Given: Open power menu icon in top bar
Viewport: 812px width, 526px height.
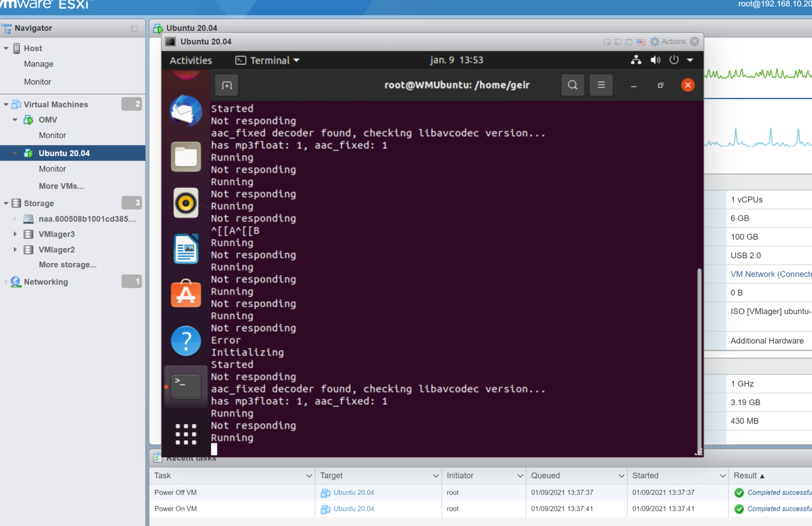Looking at the screenshot, I should pos(674,60).
